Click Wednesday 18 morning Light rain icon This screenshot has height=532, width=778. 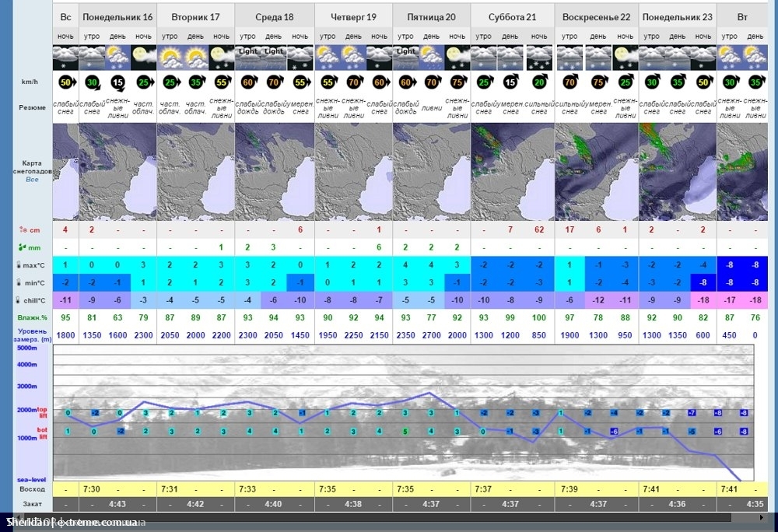click(247, 56)
